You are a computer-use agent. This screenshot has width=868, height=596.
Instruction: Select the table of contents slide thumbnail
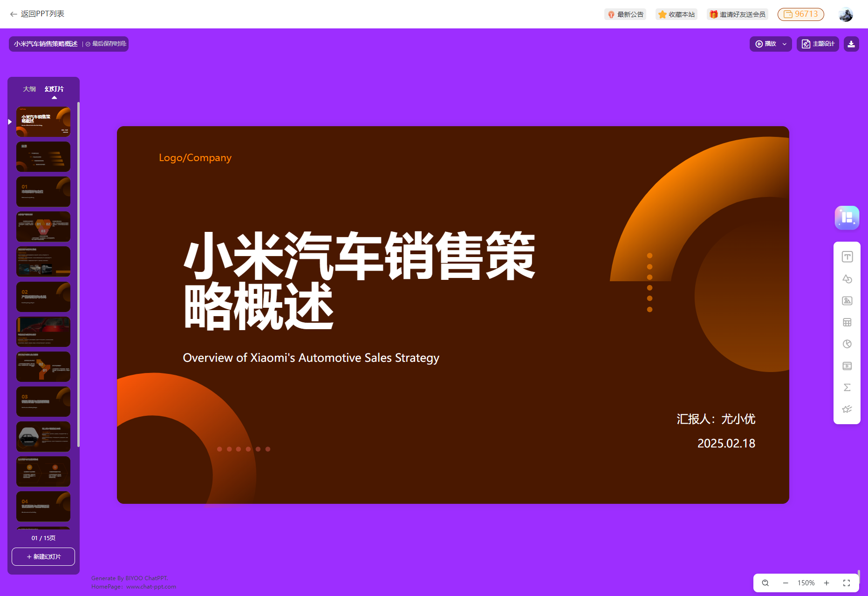pyautogui.click(x=43, y=157)
